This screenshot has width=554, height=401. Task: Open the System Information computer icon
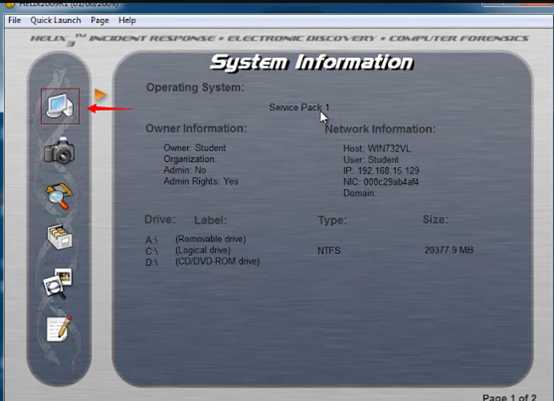click(60, 106)
